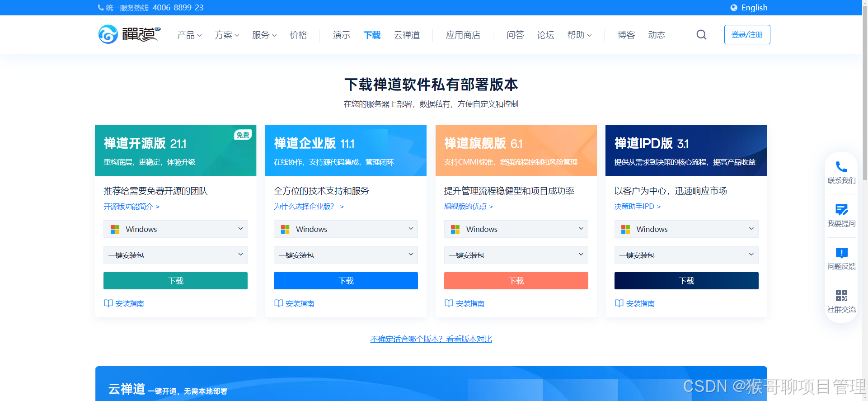The width and height of the screenshot is (868, 401).
Task: Click the hotline phone icon in top bar
Action: pos(101,8)
